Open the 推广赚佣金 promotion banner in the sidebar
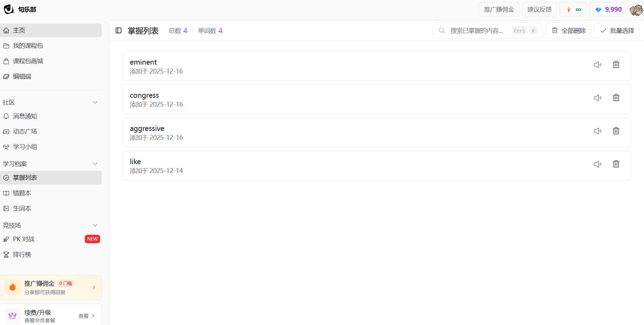The image size is (644, 325). click(51, 287)
